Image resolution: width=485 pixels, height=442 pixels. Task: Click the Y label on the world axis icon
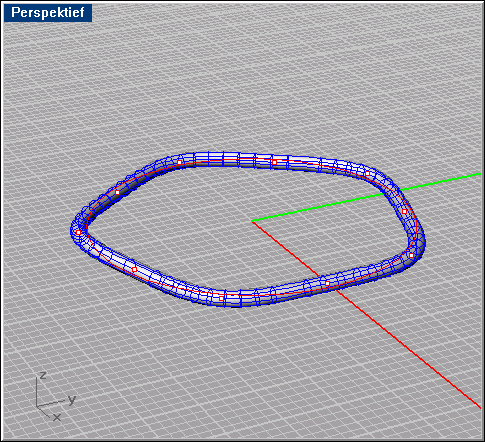tap(71, 399)
